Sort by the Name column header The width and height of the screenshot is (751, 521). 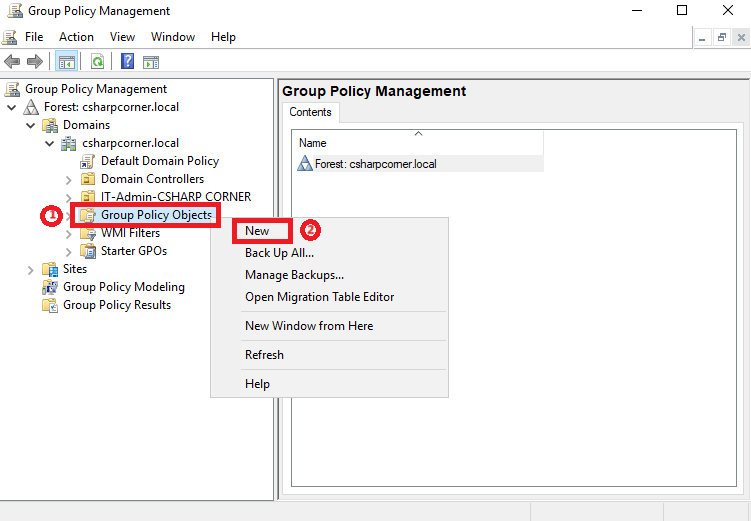point(418,143)
